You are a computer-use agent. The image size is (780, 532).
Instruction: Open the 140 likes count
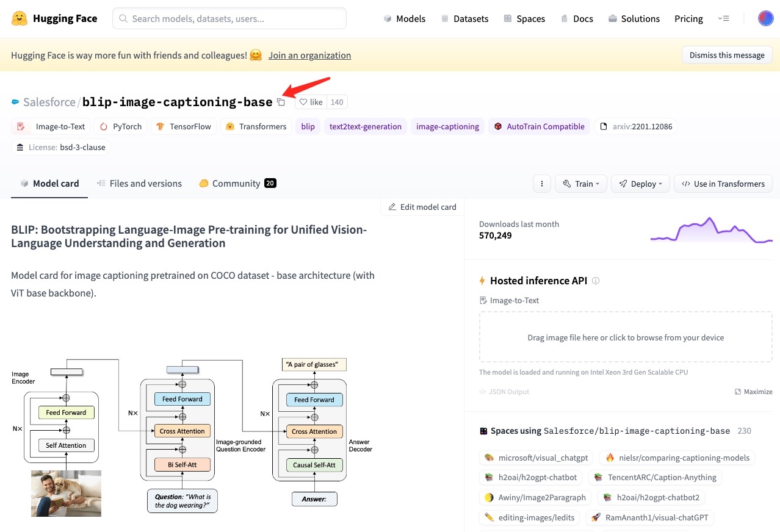(337, 102)
